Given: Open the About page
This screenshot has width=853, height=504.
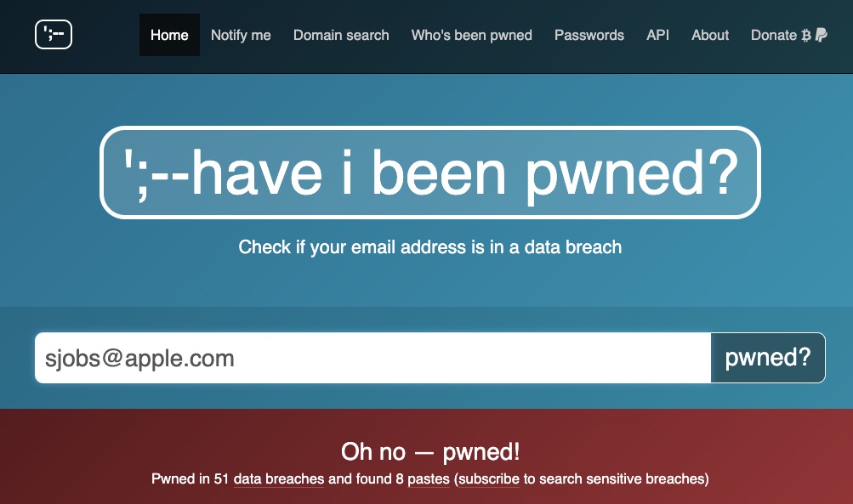Looking at the screenshot, I should tap(710, 35).
